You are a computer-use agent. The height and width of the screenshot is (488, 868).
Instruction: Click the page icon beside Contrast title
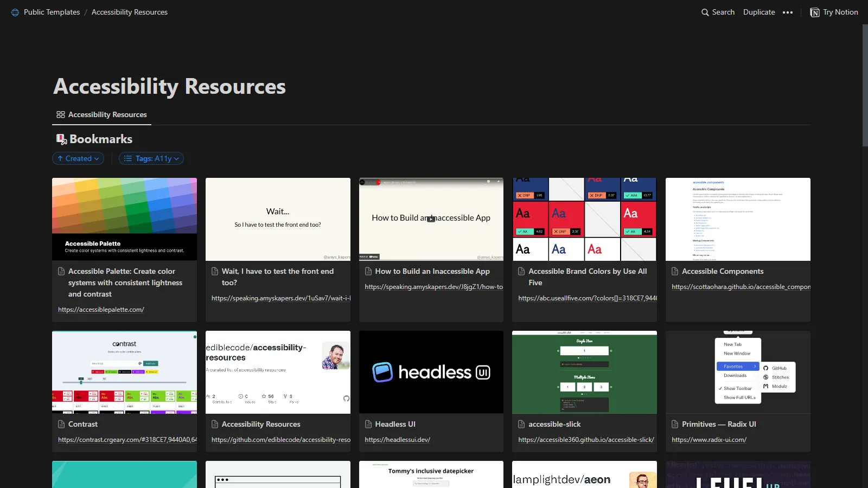[x=61, y=424]
